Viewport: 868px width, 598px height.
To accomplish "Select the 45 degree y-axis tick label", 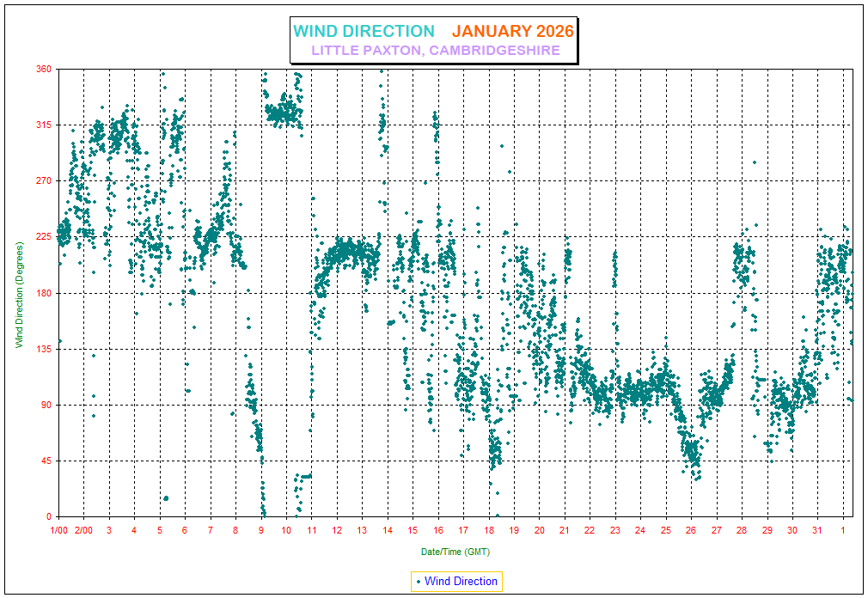I will pos(46,461).
